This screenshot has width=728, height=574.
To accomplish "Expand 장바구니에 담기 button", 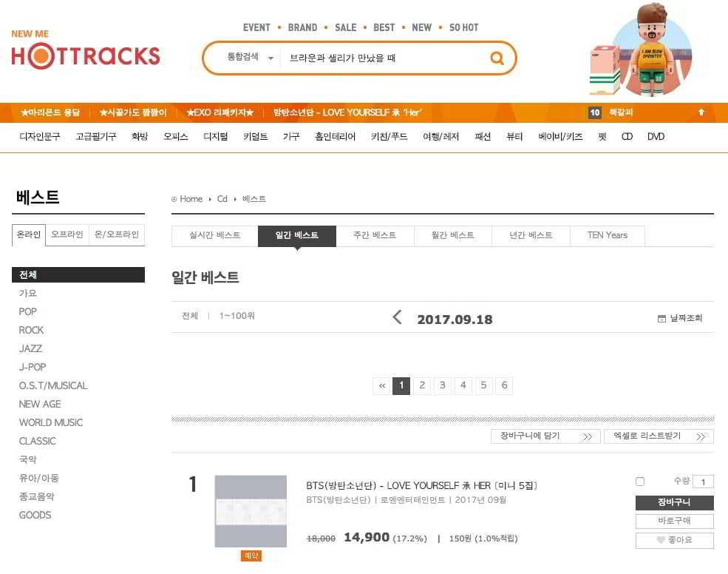I will pos(545,436).
